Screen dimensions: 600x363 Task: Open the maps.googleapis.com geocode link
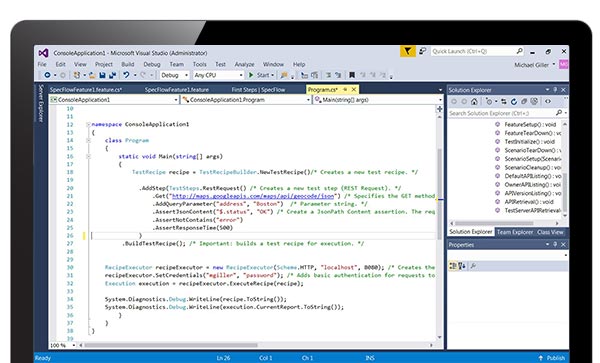[x=253, y=196]
